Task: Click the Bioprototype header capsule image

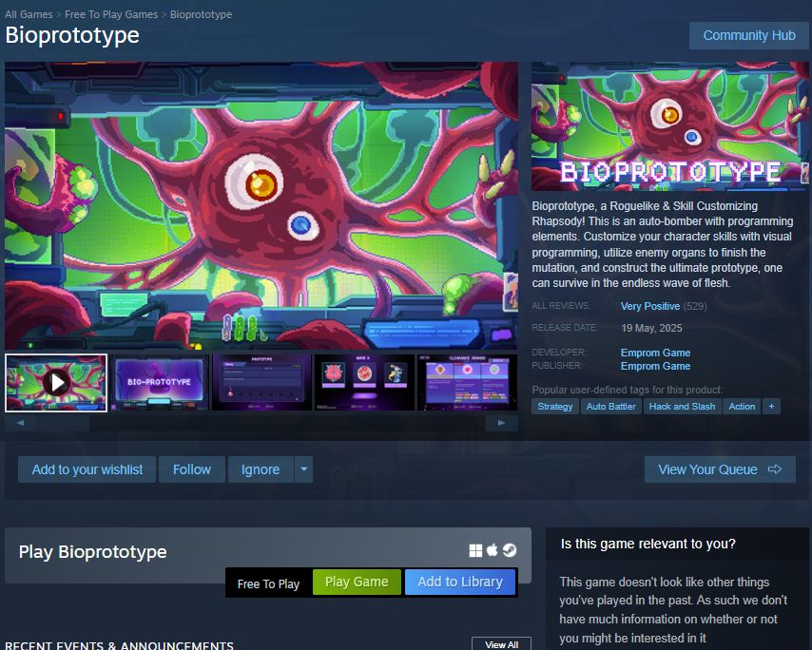Action: coord(670,126)
